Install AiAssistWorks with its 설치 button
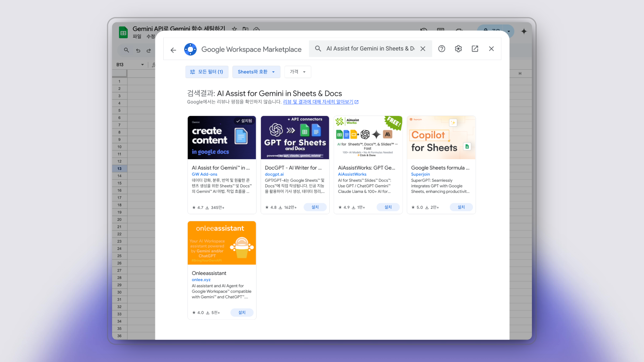Screen dimensions: 644x362 pos(388,207)
